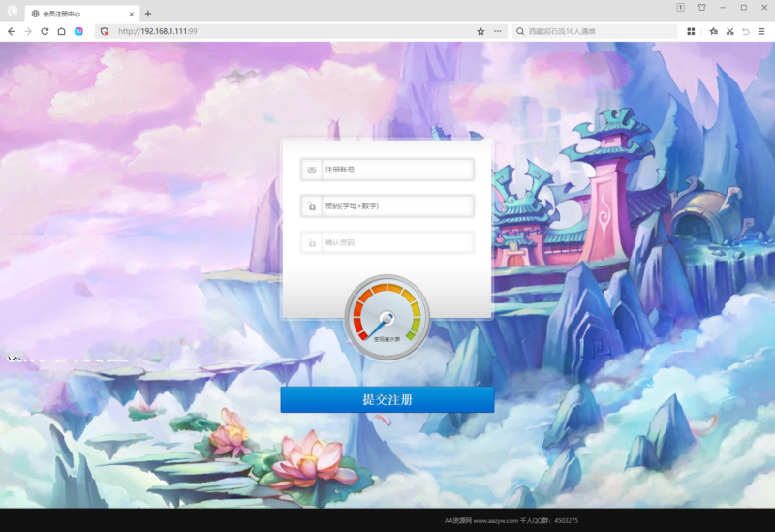The width and height of the screenshot is (775, 532).
Task: Click the browser avatar icon at top left
Action: point(13,11)
